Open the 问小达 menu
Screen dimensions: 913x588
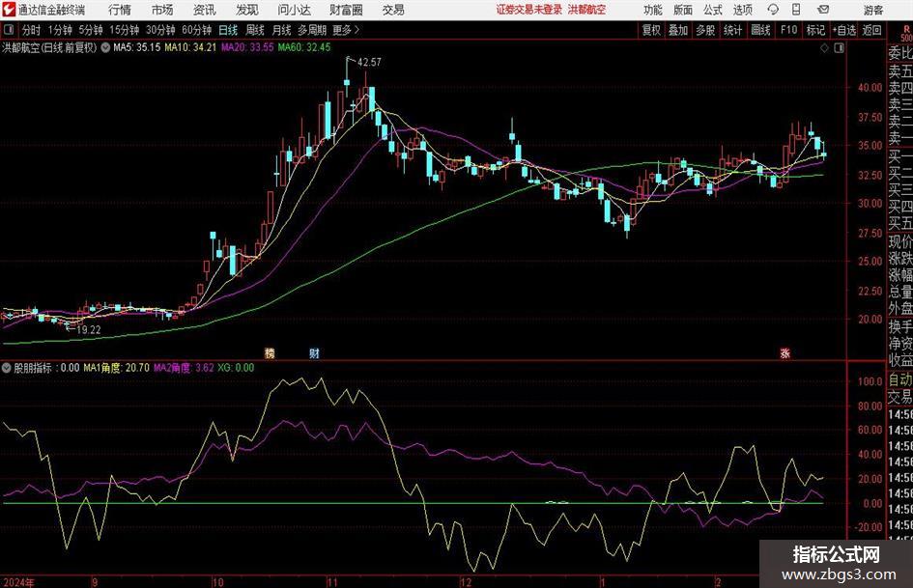click(x=294, y=10)
